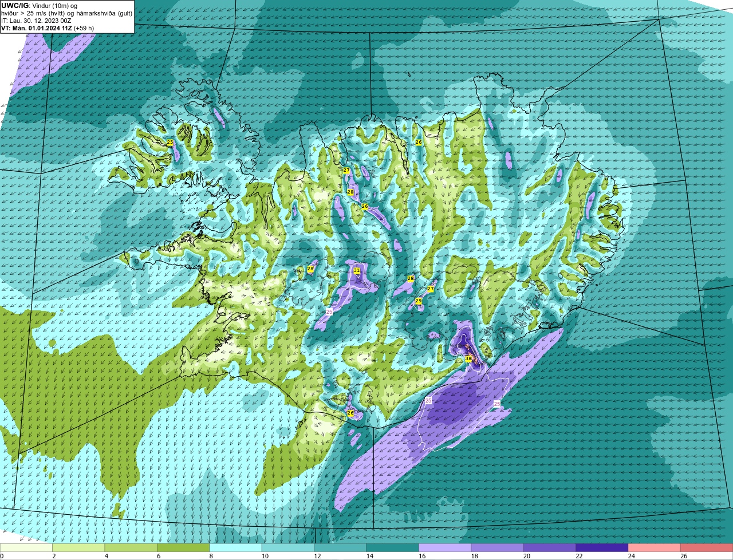Click the initial time 'IT: Lau. 30. 12. 2023 00Z'
Image resolution: width=733 pixels, height=560 pixels.
(x=36, y=21)
